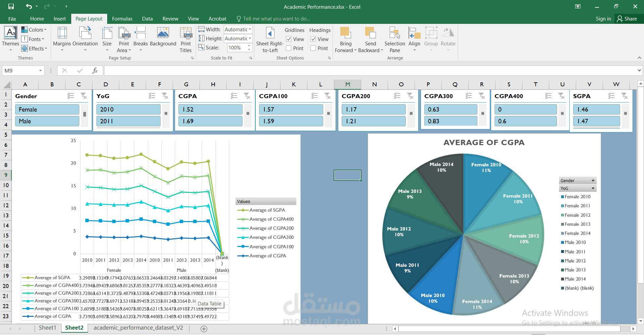Collapse the ribbon with the arrow
The height and width of the screenshot is (335, 644).
coord(639,58)
